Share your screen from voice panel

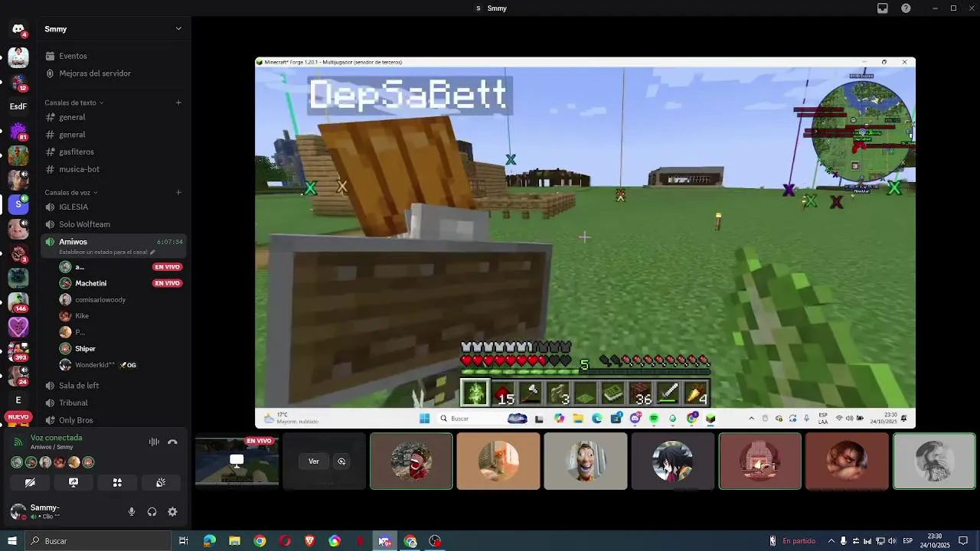(x=73, y=483)
